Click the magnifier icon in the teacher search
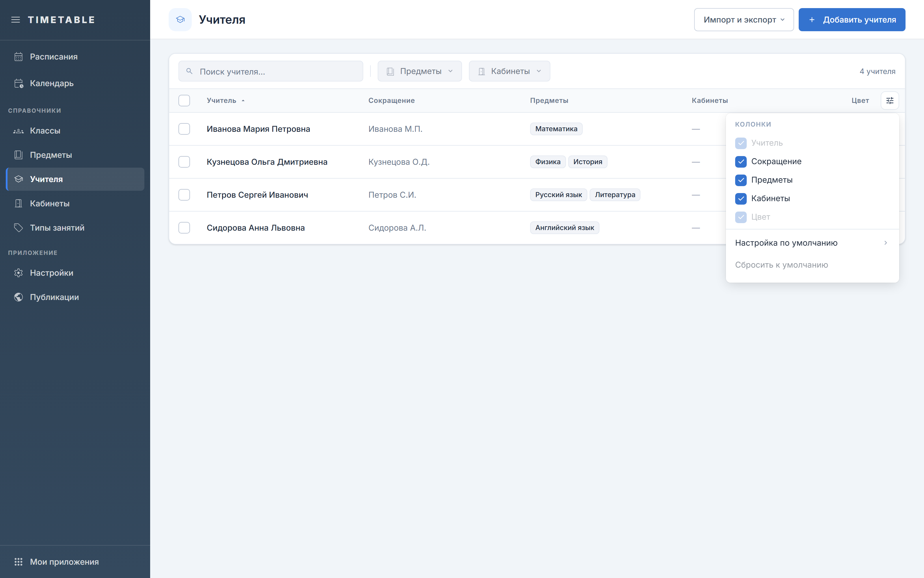Screen dimensions: 924x578 tap(189, 71)
